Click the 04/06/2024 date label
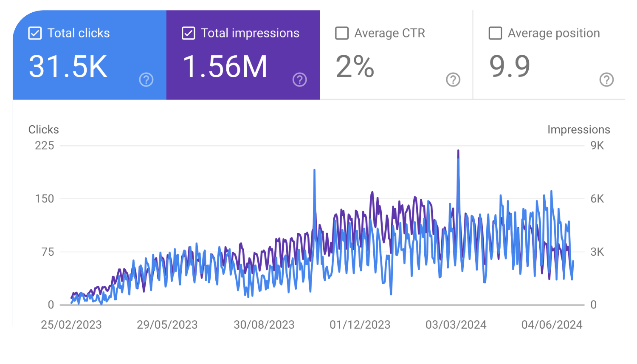 point(552,325)
